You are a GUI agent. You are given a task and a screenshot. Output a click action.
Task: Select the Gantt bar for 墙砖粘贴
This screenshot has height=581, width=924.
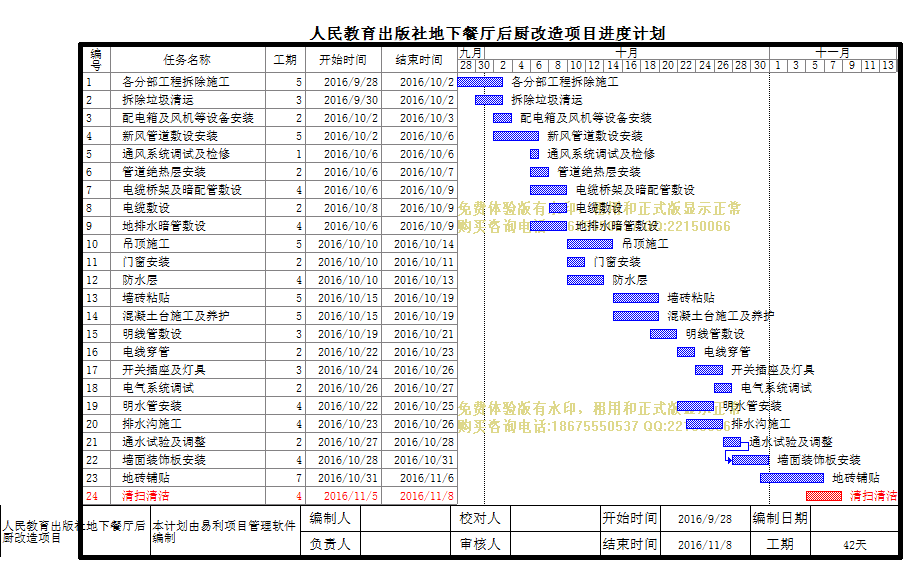[636, 298]
